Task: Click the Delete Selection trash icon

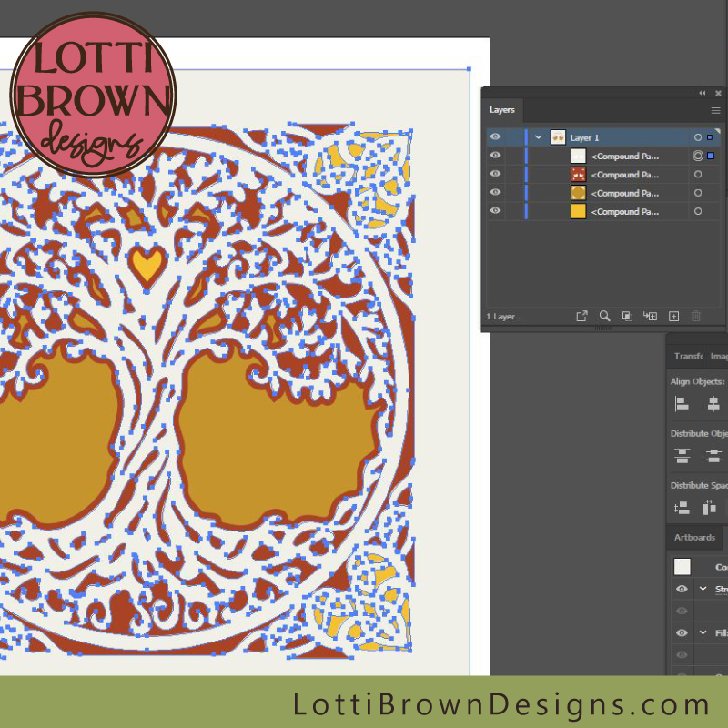Action: [695, 316]
